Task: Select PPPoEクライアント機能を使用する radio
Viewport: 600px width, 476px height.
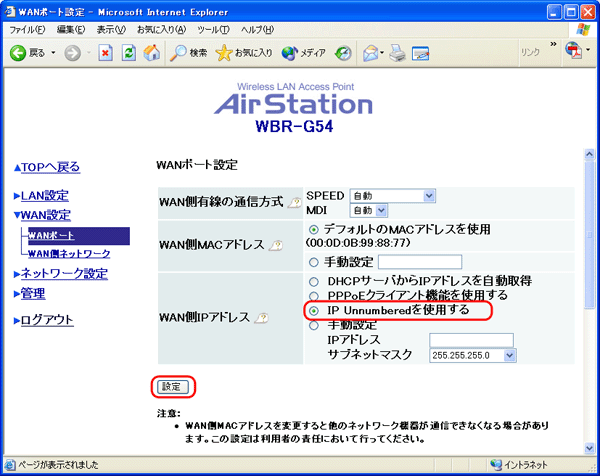Action: pos(314,296)
